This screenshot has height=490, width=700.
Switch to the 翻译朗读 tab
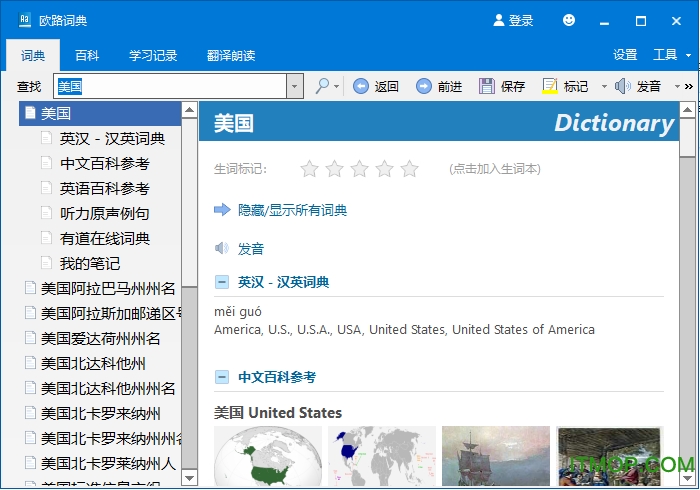231,55
